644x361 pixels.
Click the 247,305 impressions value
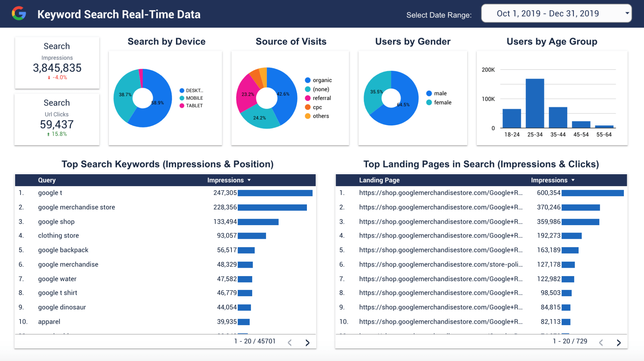click(225, 193)
